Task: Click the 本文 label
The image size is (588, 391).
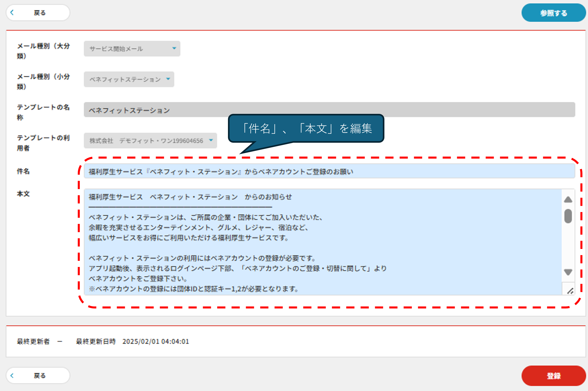Action: point(23,194)
